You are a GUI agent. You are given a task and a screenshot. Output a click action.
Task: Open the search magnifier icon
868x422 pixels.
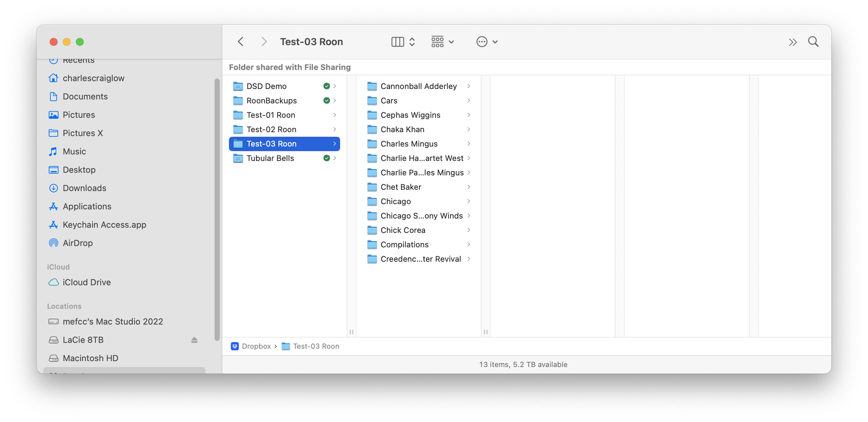coord(813,42)
